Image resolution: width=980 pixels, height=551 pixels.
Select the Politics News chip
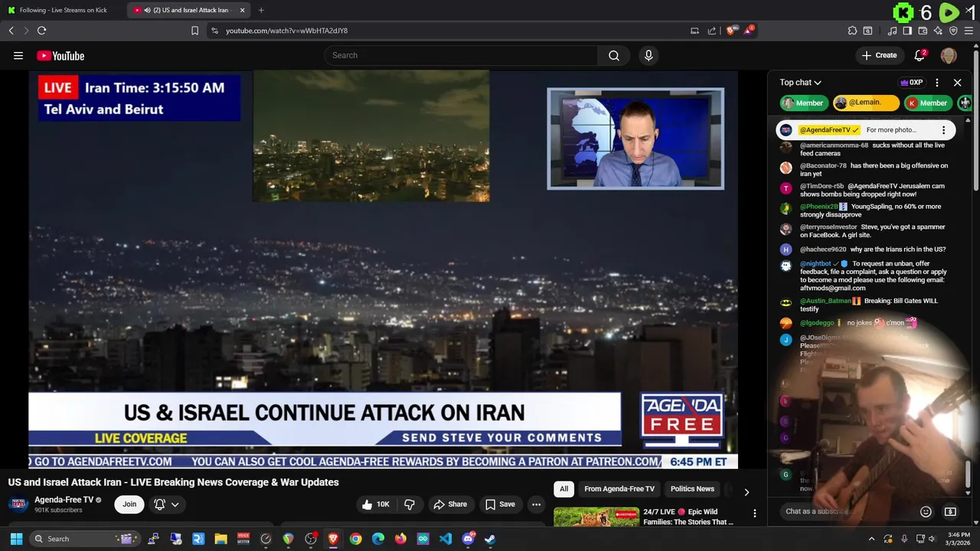point(692,489)
